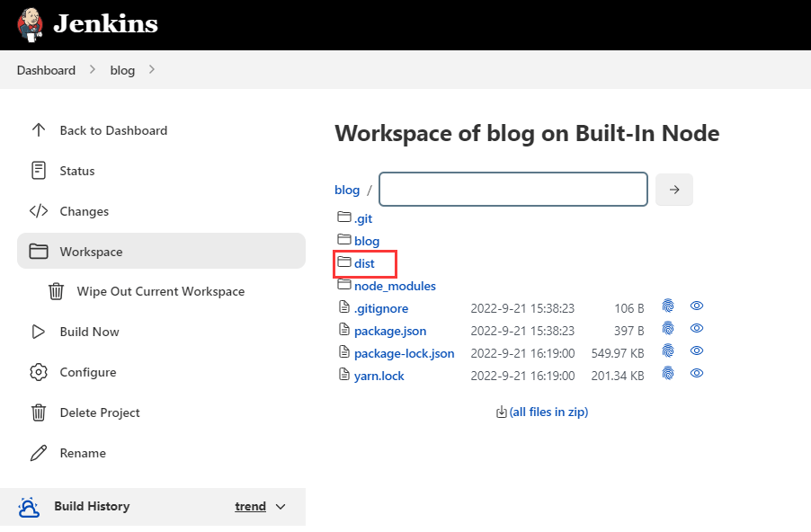View package-lock.json with eye icon
Viewport: 811px width, 532px height.
pyautogui.click(x=697, y=350)
